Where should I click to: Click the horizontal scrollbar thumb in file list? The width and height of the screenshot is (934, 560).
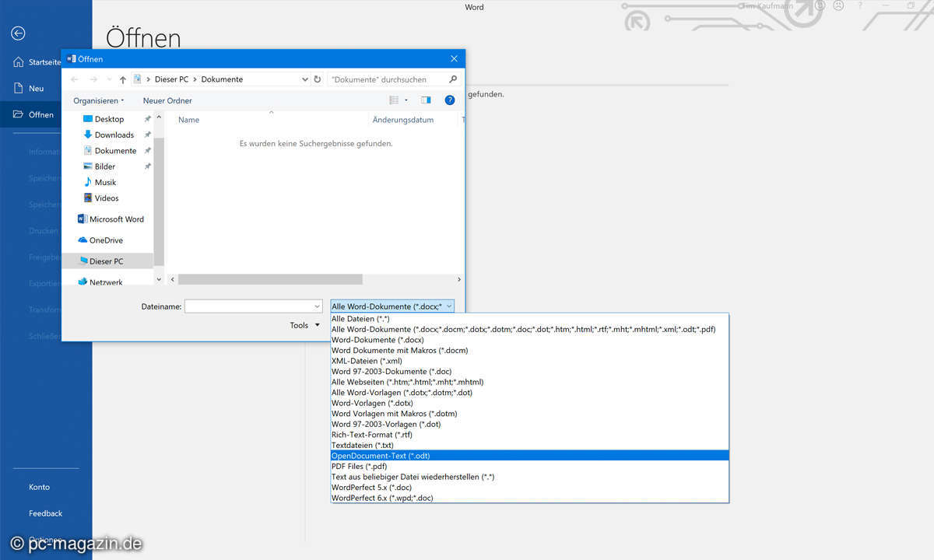[x=270, y=279]
